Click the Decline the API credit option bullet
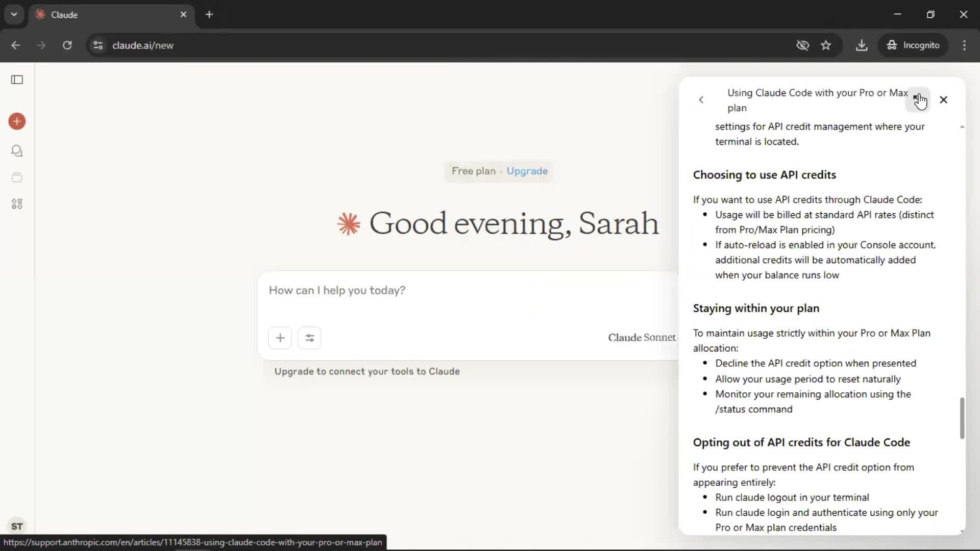This screenshot has width=980, height=551. (816, 363)
